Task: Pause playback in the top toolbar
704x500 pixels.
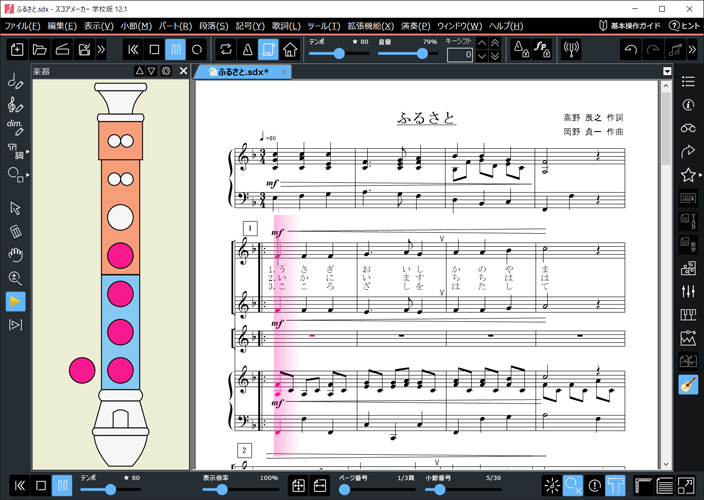Action: point(176,49)
